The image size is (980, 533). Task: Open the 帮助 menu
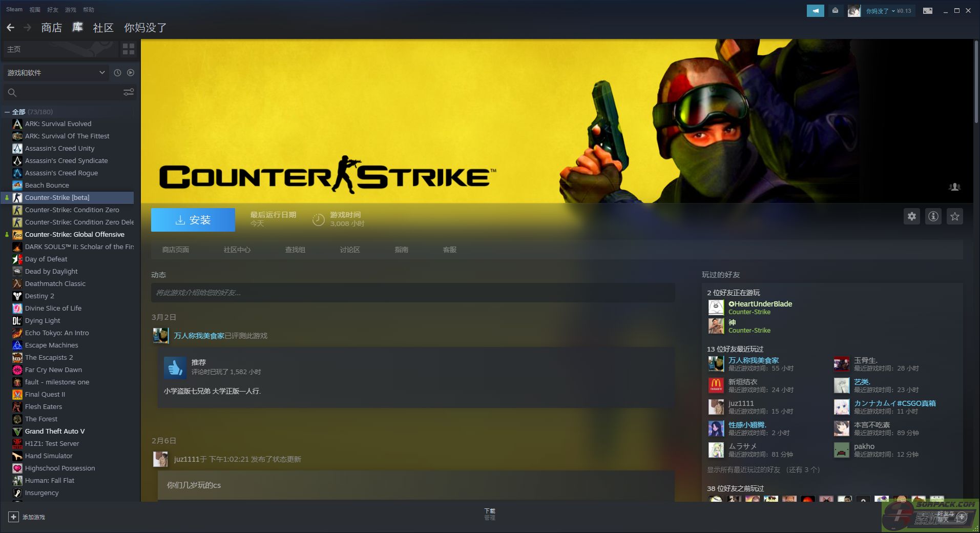pyautogui.click(x=89, y=10)
